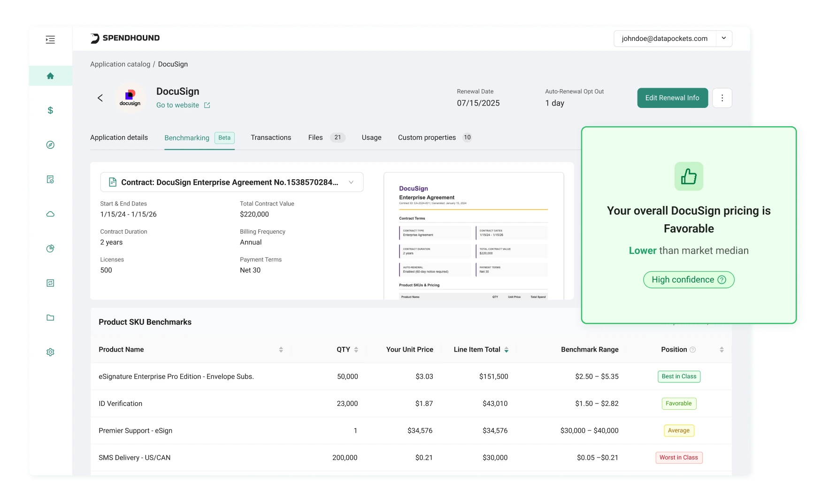Open the folder icon in sidebar
This screenshot has width=829, height=504.
[x=50, y=318]
